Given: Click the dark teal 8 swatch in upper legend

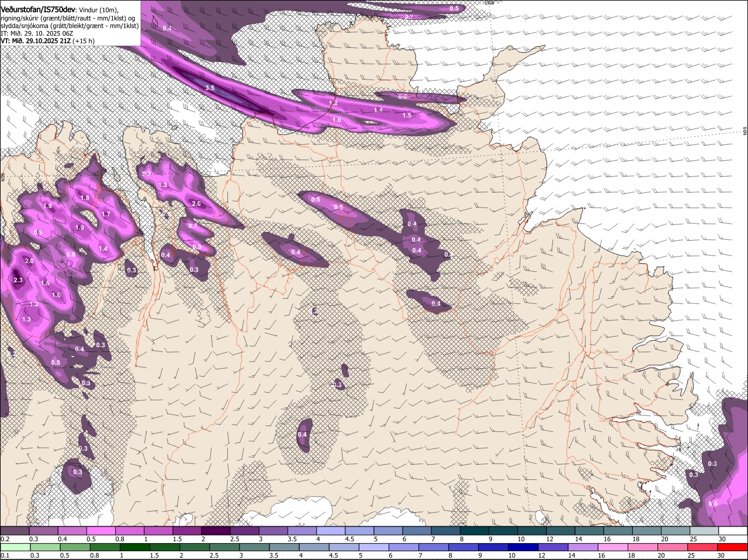Looking at the screenshot, I should point(475,531).
